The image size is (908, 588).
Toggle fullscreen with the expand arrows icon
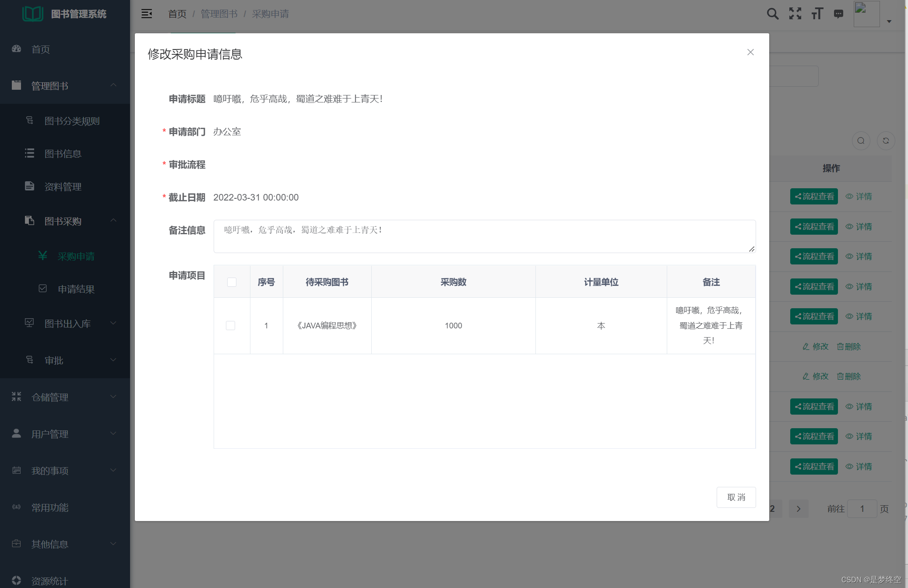pyautogui.click(x=795, y=14)
